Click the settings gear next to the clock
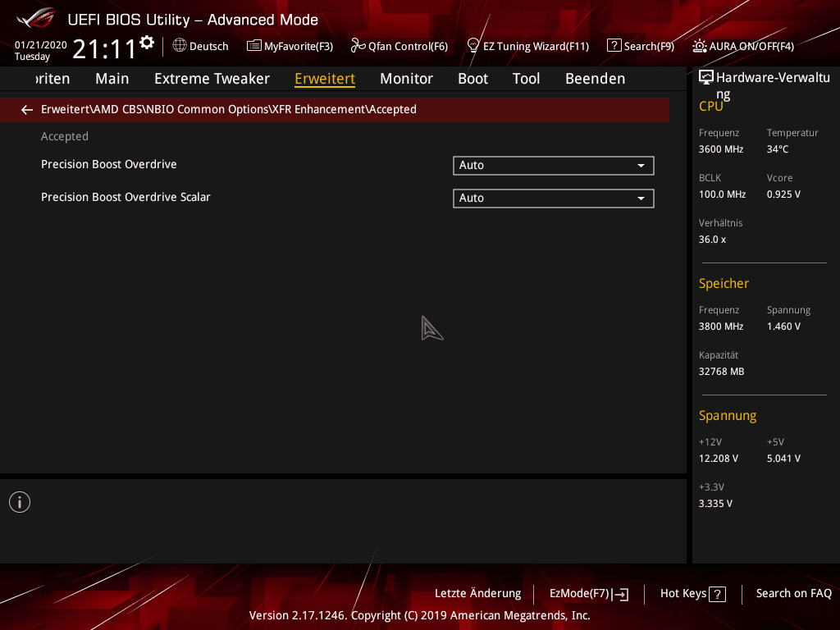The width and height of the screenshot is (840, 630). (x=147, y=43)
